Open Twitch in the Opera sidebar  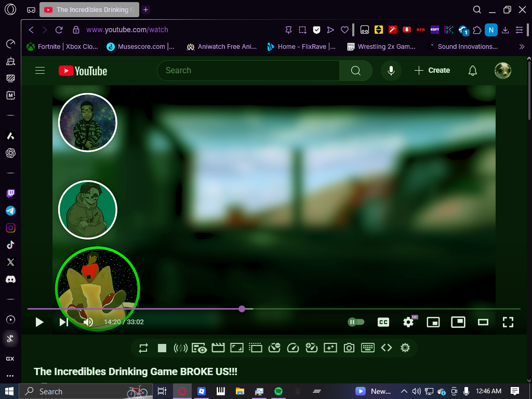click(x=10, y=194)
